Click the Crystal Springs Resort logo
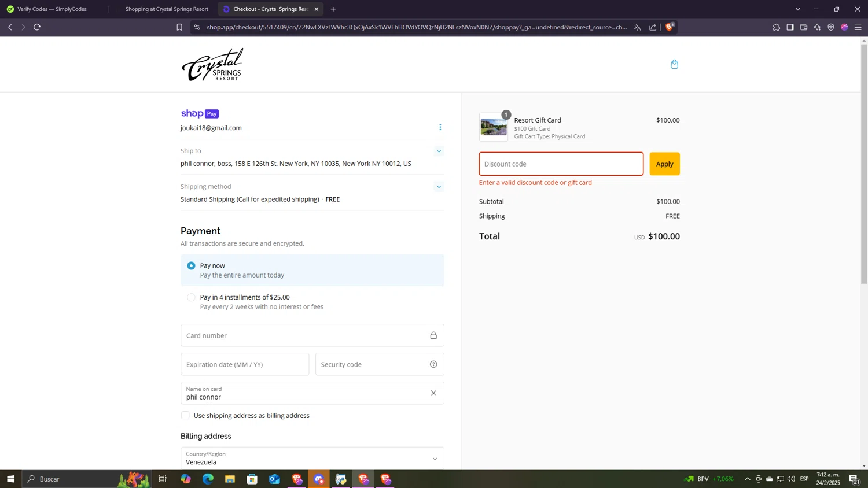Screen dimensions: 868x488 point(212,64)
